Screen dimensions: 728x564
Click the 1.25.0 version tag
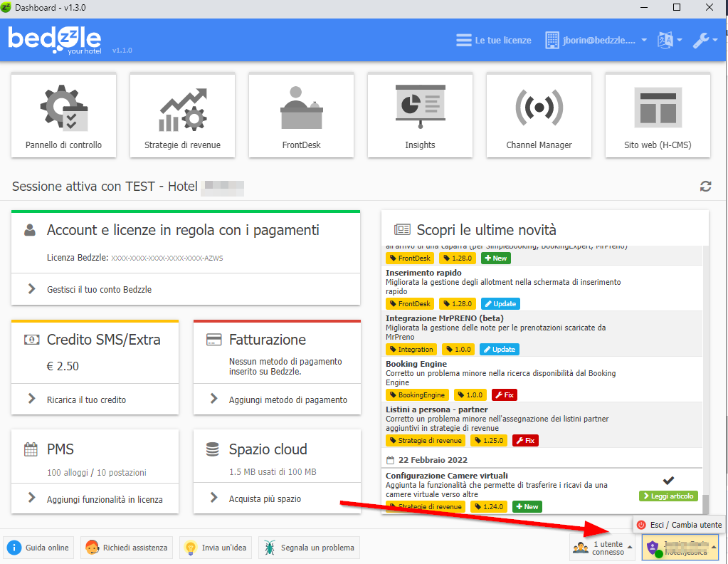pyautogui.click(x=489, y=440)
